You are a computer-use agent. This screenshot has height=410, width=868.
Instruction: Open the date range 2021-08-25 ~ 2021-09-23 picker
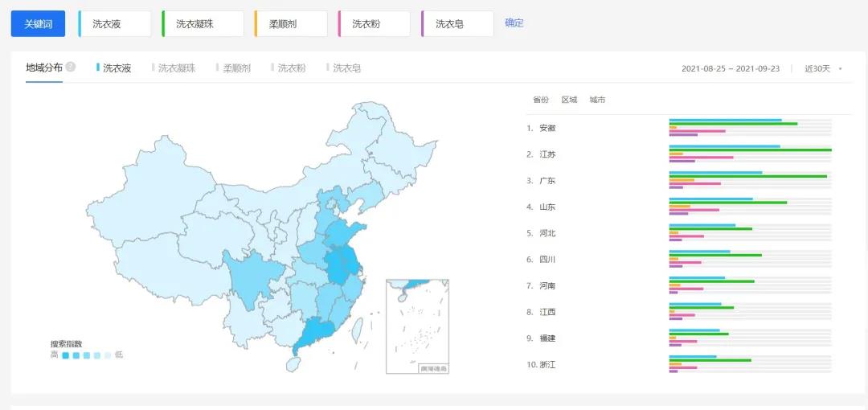point(730,68)
